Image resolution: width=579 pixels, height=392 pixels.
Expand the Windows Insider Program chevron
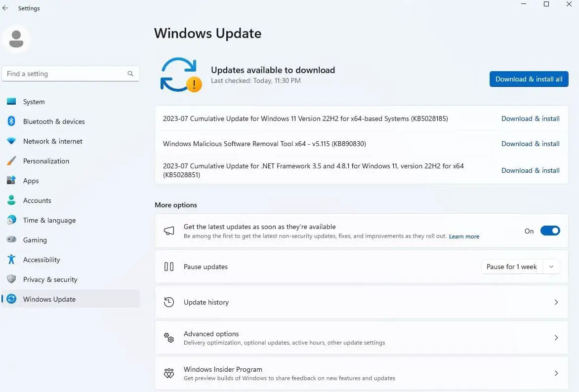[x=556, y=373]
